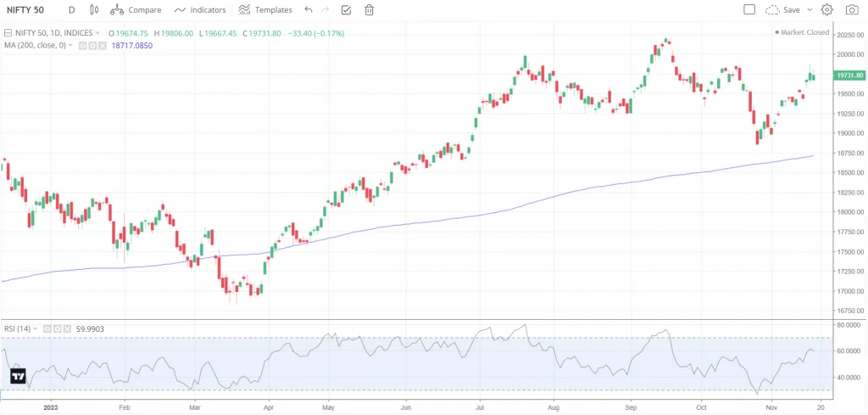Remove the RSI (14) indicator

(68, 329)
